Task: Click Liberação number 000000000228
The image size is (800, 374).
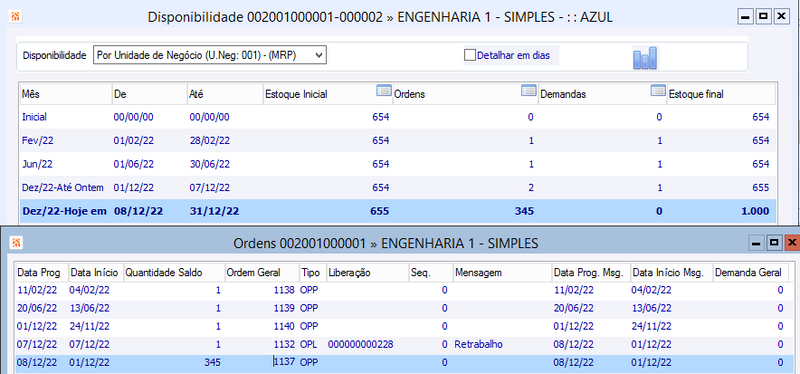Action: [361, 344]
